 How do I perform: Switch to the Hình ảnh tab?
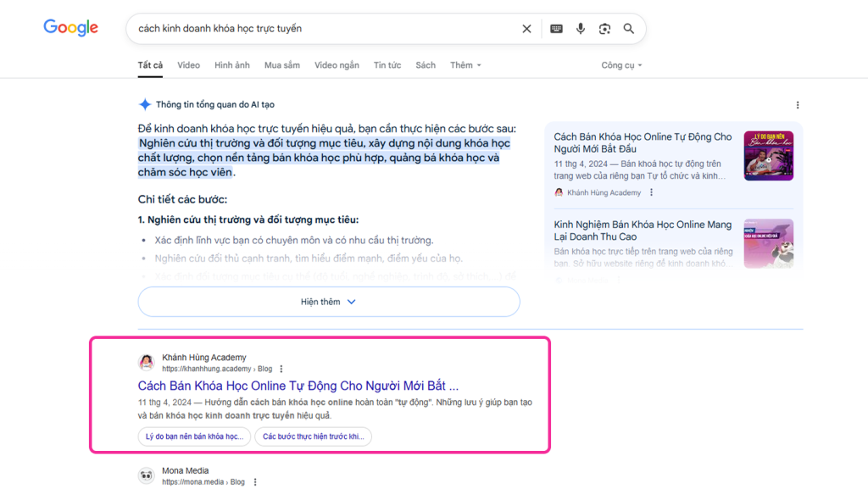(232, 65)
